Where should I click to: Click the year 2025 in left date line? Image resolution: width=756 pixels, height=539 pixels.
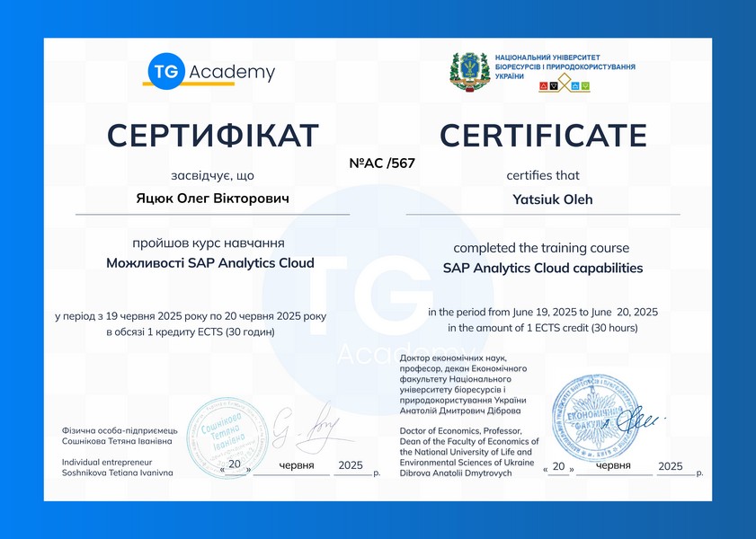click(350, 465)
